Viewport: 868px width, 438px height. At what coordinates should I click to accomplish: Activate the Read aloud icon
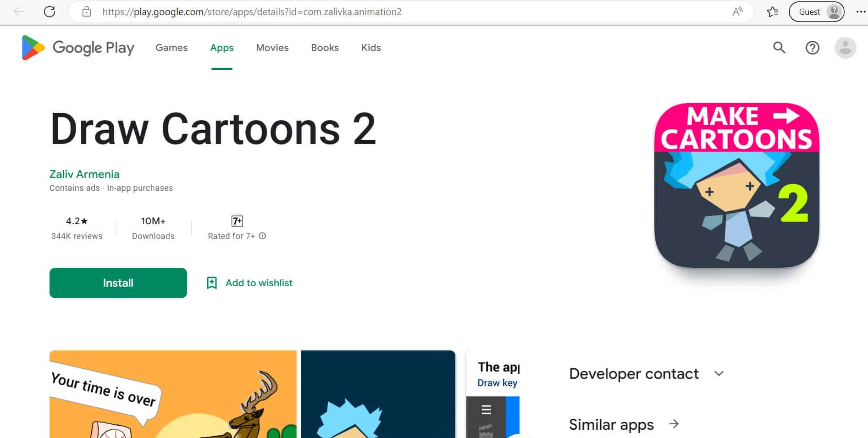(737, 12)
